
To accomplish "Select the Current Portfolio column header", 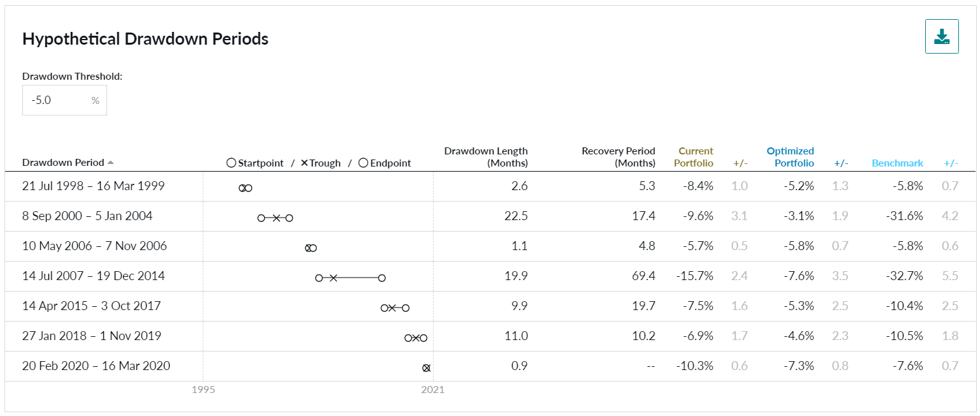I will point(695,157).
